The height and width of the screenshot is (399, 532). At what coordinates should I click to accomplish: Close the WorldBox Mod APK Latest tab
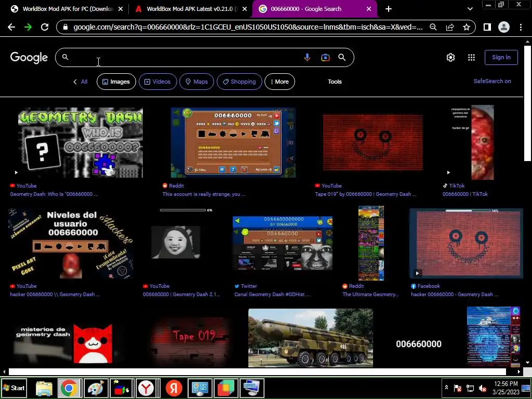point(245,9)
